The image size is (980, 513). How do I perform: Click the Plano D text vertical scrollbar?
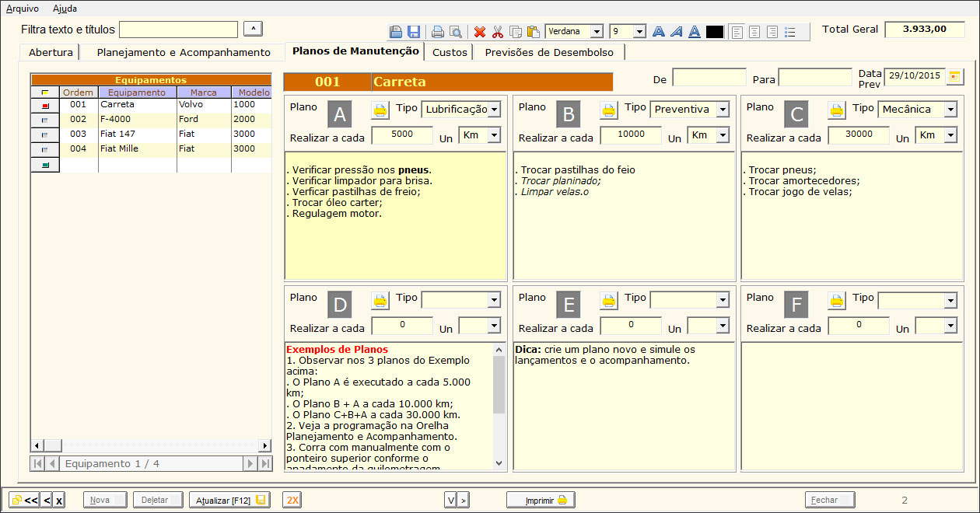point(499,407)
